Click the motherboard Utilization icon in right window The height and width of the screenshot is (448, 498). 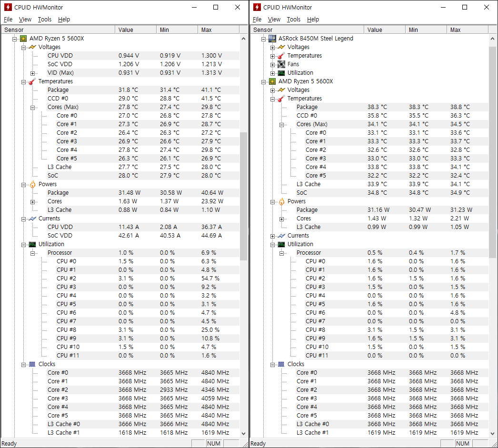tap(281, 73)
